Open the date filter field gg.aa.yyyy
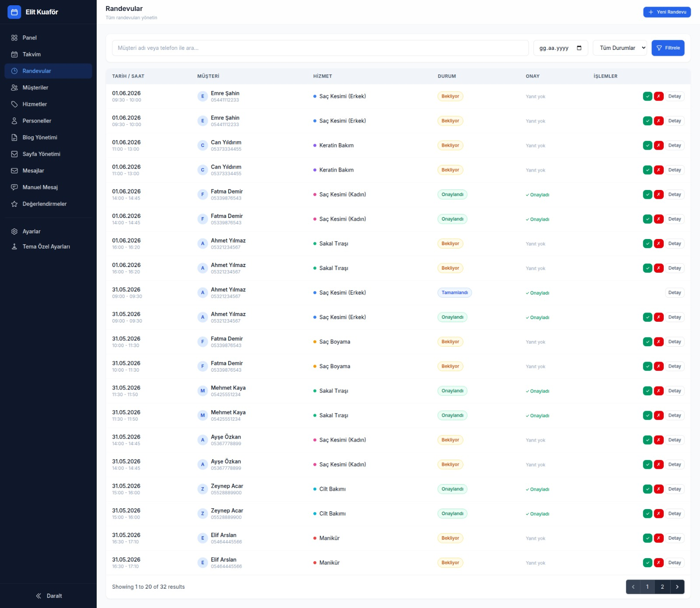700x608 pixels. [560, 48]
